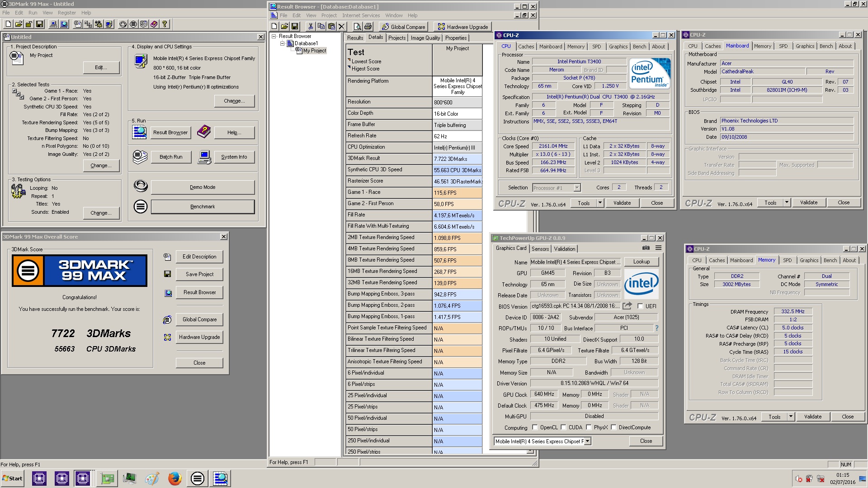Image resolution: width=868 pixels, height=488 pixels.
Task: Switch to Results tab in Result Browser
Action: click(x=355, y=38)
